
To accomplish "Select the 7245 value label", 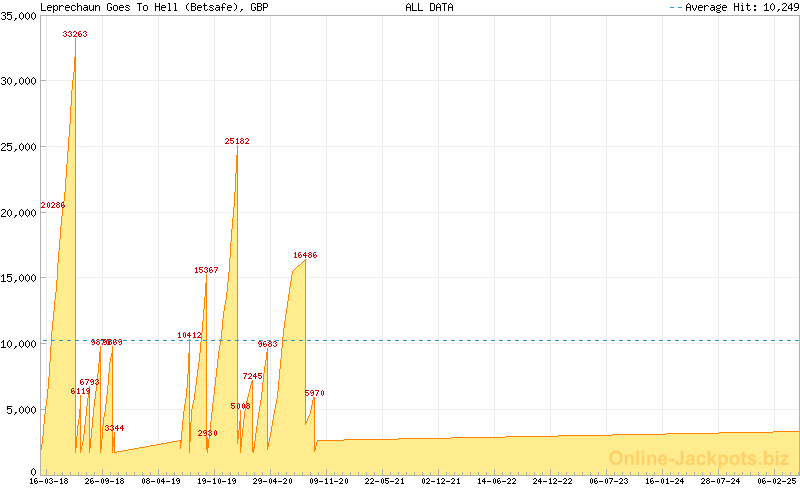I will click(252, 376).
